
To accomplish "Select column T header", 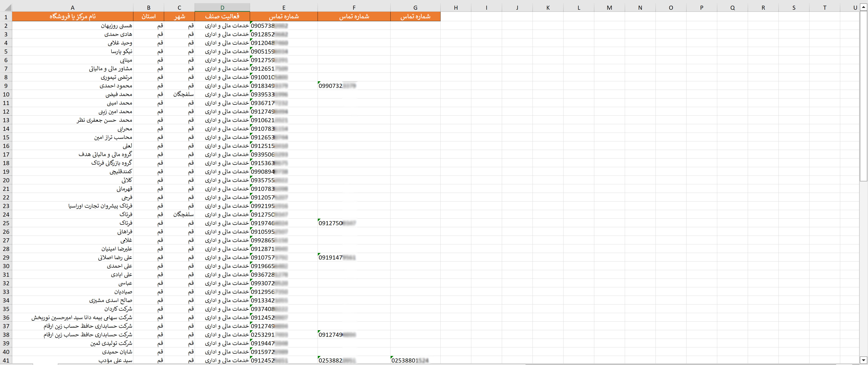I will coord(825,7).
